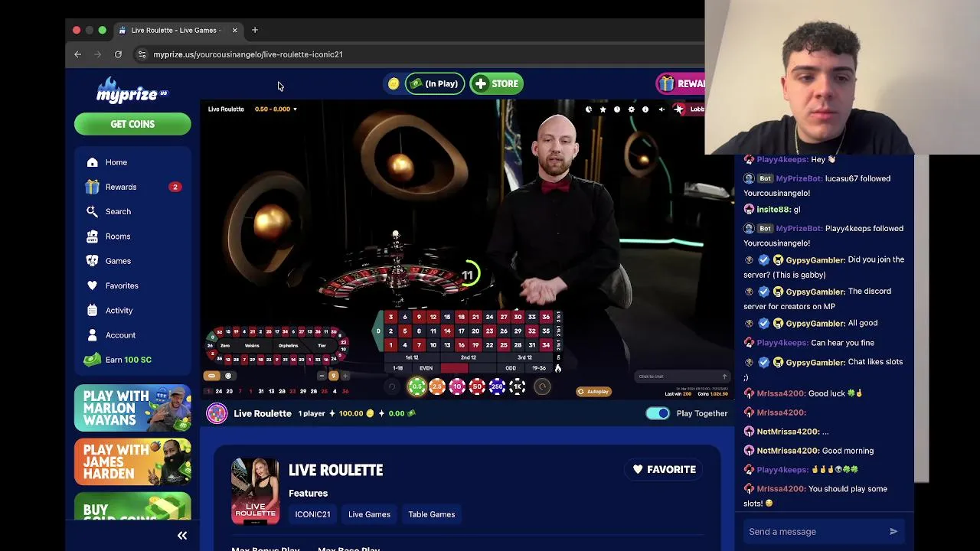Image resolution: width=980 pixels, height=551 pixels.
Task: Expand the 0.50 - 8.000 bet limits dropdown
Action: pyautogui.click(x=276, y=109)
